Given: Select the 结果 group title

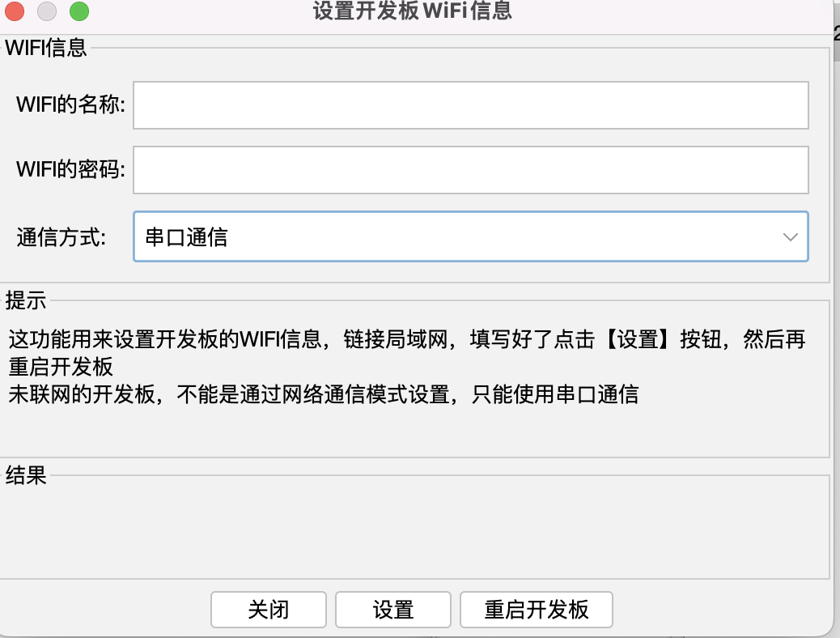Looking at the screenshot, I should [26, 475].
